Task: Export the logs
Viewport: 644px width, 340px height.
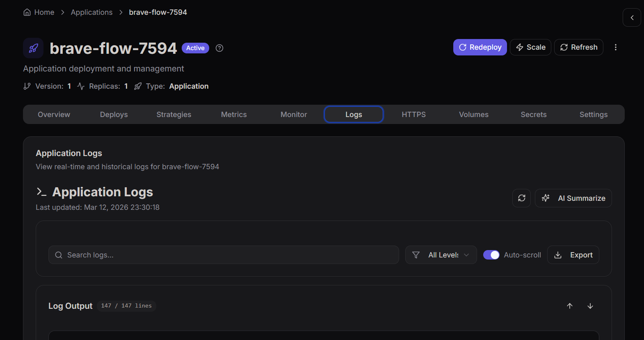Action: pyautogui.click(x=573, y=255)
